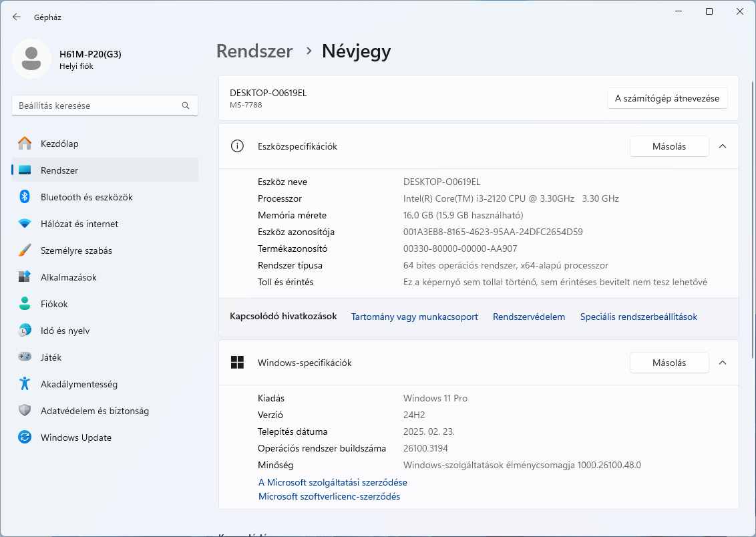This screenshot has width=756, height=537.
Task: Copy device specs with Másolás button
Action: point(669,146)
